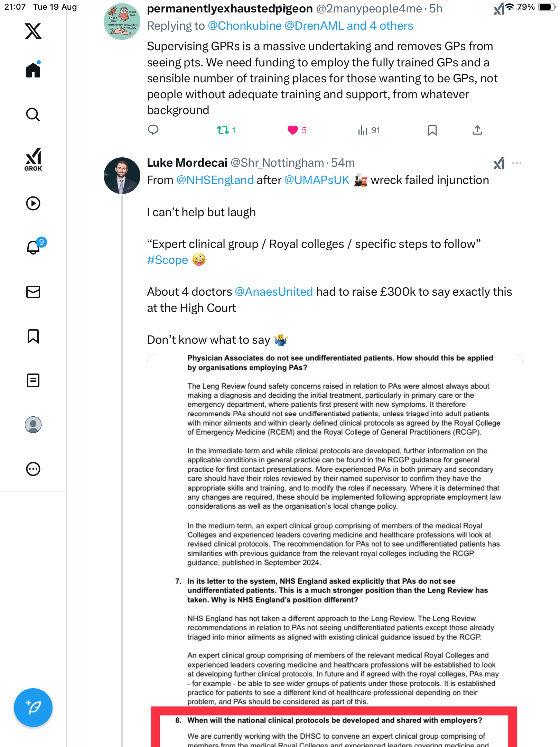Unlike permanentlyexhaustedpigeon's reply
The height and width of the screenshot is (747, 560).
(293, 130)
